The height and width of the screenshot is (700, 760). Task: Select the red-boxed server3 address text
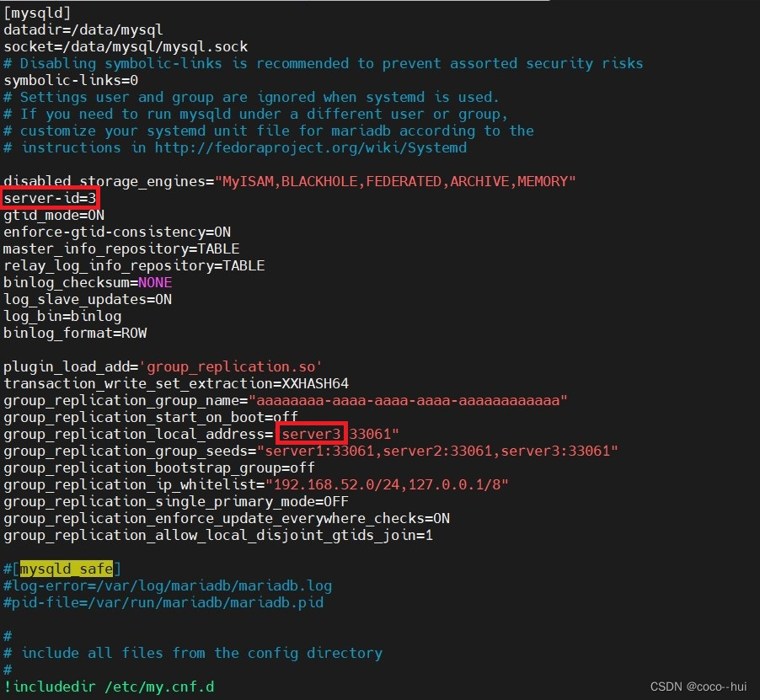(311, 434)
